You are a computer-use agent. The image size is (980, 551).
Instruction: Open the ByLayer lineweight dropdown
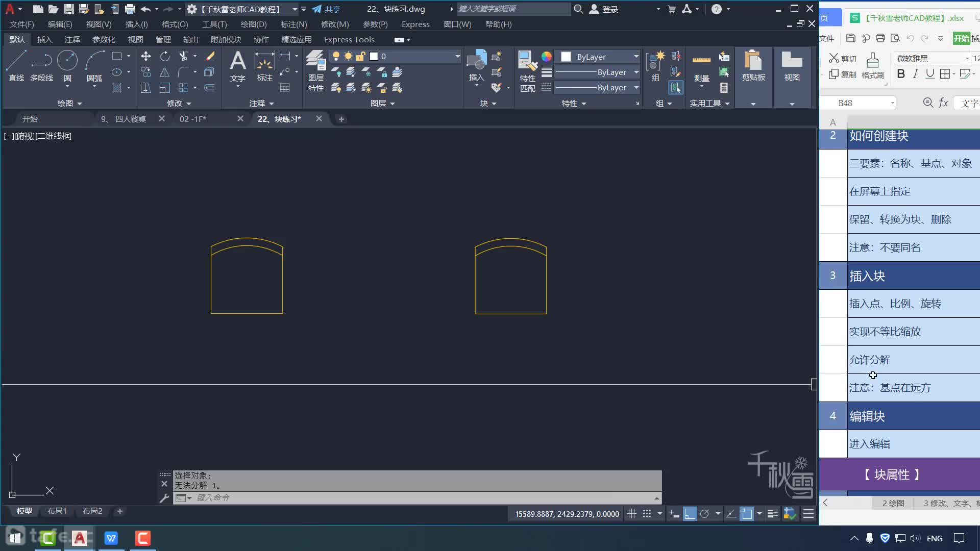pos(597,72)
